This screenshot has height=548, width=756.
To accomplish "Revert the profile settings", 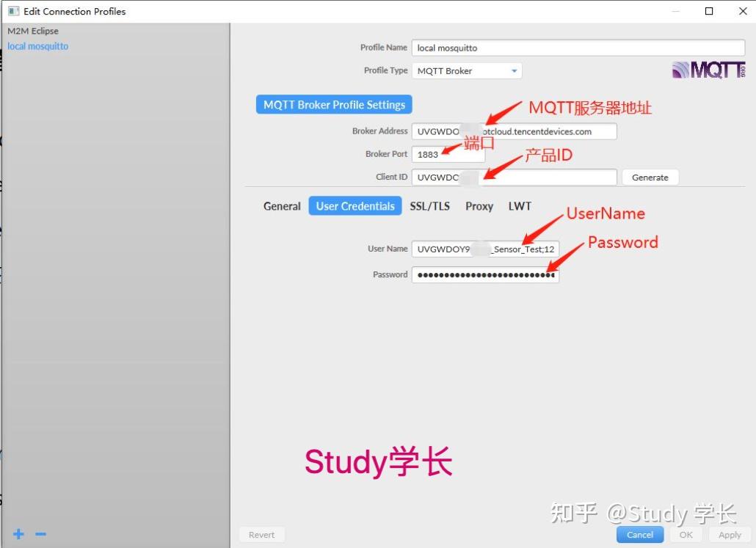I will coord(261,535).
